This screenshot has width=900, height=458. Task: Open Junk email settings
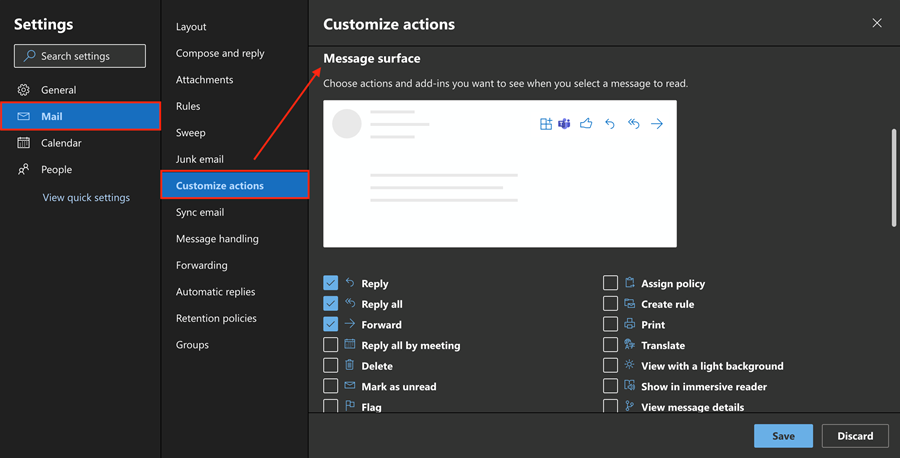[235, 159]
